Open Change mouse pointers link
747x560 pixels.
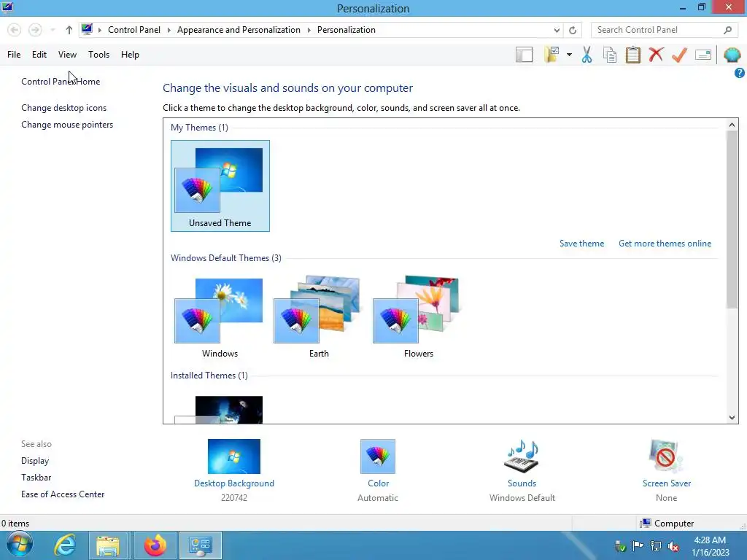click(67, 125)
